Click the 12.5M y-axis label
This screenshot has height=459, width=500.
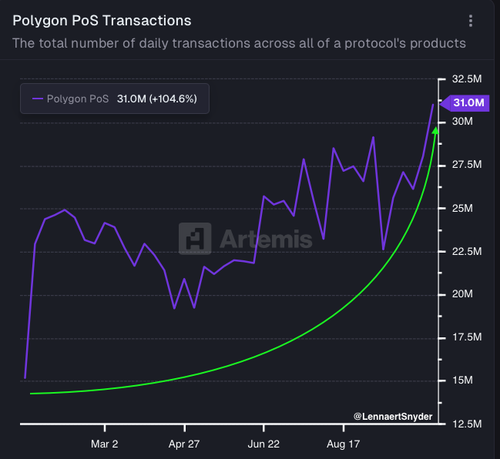pos(467,424)
